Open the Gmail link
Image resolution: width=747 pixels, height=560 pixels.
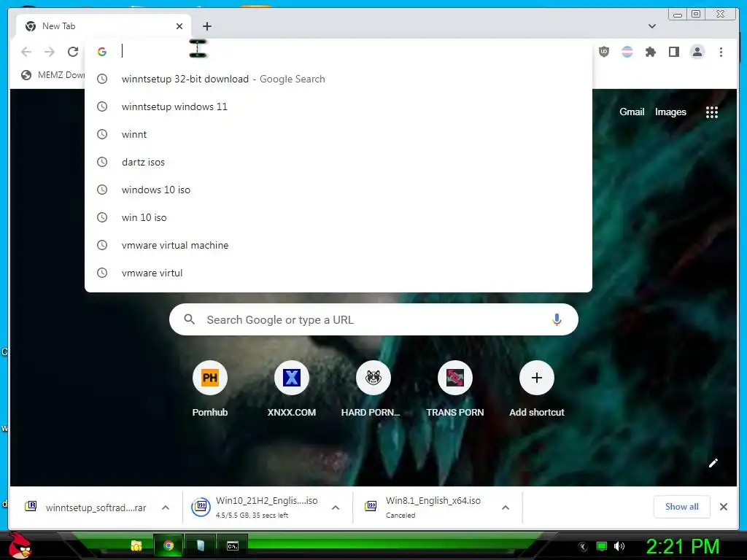pyautogui.click(x=632, y=112)
